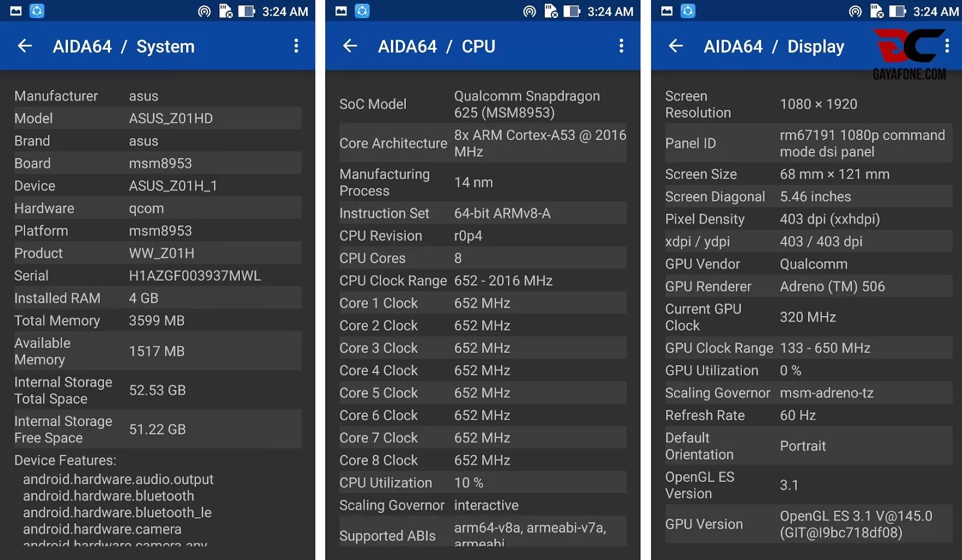Open the overflow menu on CPU screen

tap(621, 46)
